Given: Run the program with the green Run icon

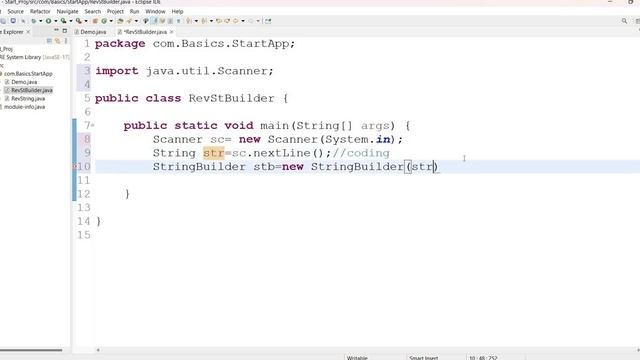Looking at the screenshot, I should pos(49,21).
